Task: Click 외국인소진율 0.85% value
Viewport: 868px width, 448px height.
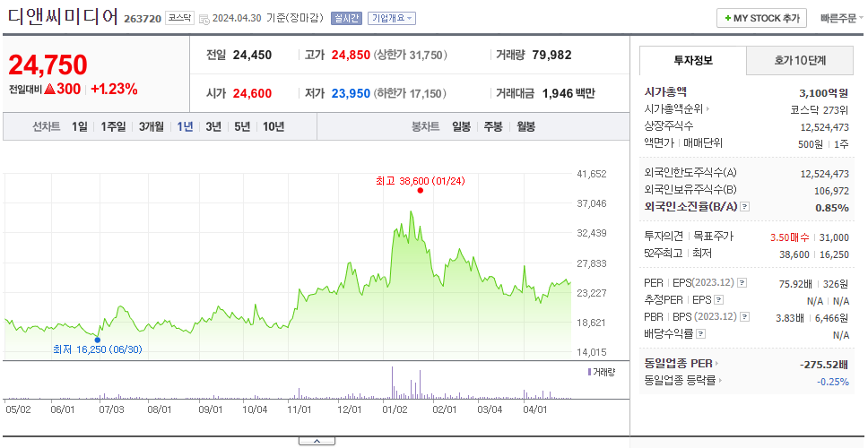Action: click(831, 207)
